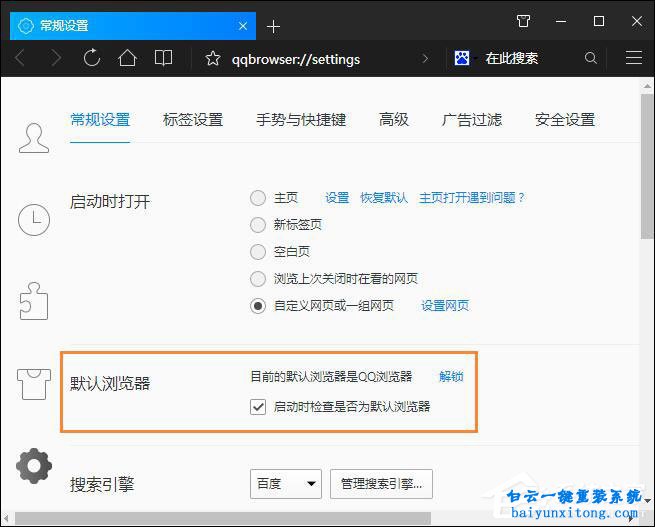Close the 常规设置 tab
This screenshot has height=527, width=655.
tap(243, 26)
